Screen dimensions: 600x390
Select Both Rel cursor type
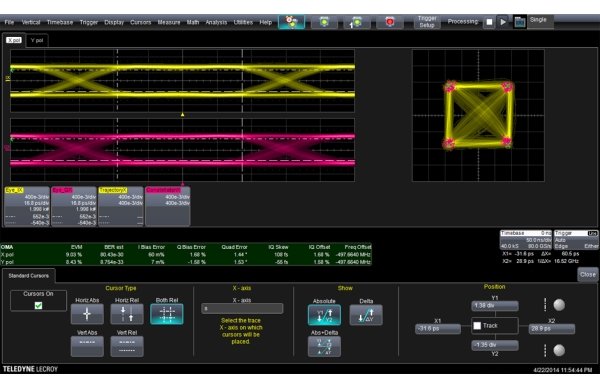[167, 314]
